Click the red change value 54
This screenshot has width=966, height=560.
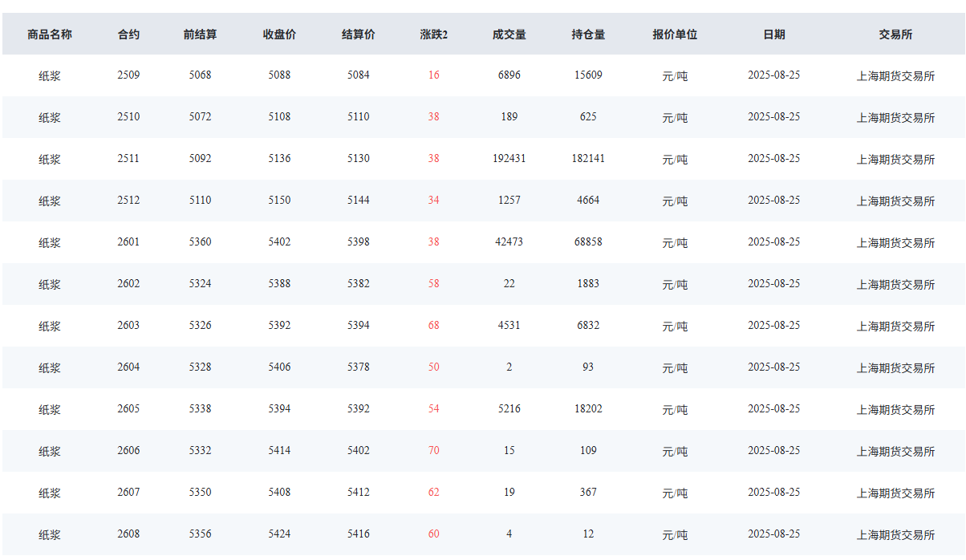pos(434,409)
